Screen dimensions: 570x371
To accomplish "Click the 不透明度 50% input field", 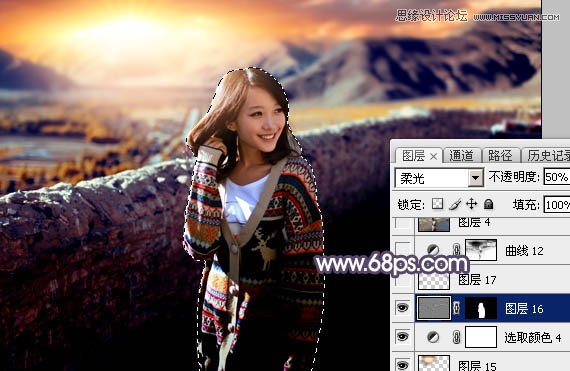I will click(557, 177).
